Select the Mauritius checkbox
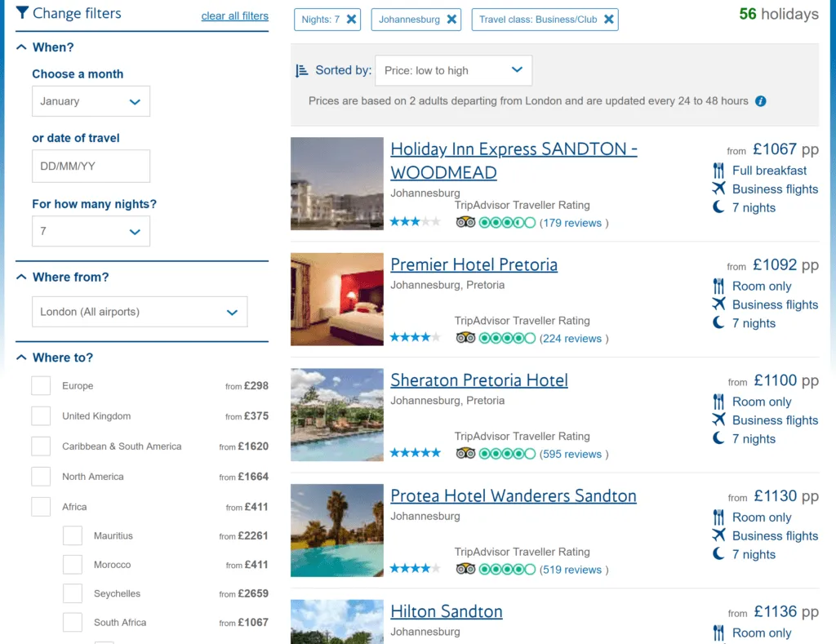 tap(72, 535)
